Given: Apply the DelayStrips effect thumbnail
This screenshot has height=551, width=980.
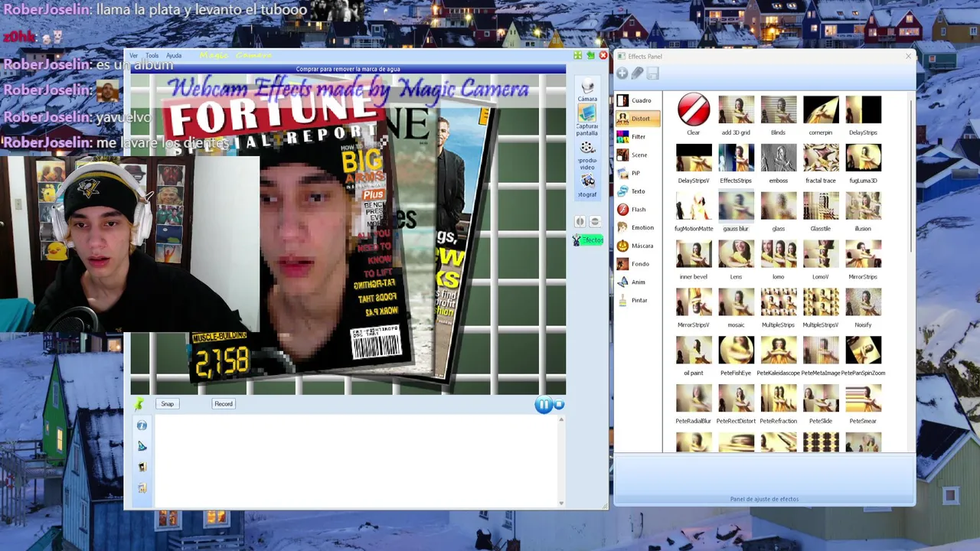Looking at the screenshot, I should pos(863,110).
